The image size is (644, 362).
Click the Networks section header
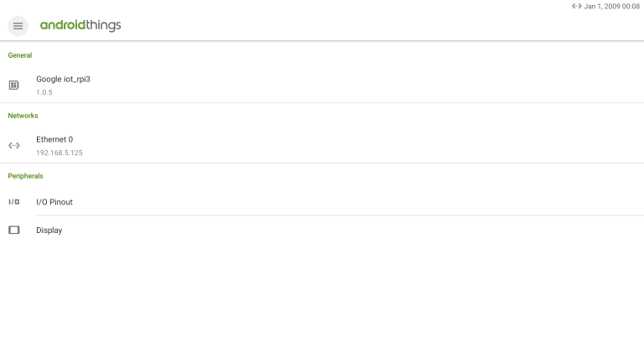(x=23, y=116)
